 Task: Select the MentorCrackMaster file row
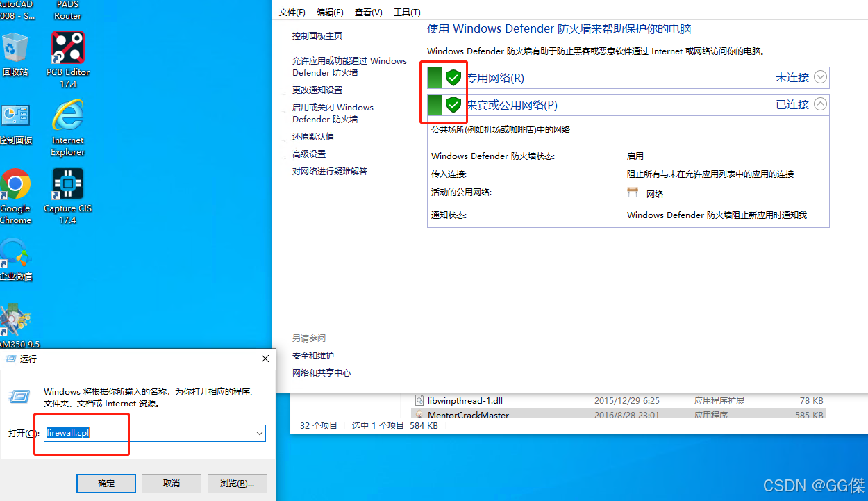[x=618, y=414]
